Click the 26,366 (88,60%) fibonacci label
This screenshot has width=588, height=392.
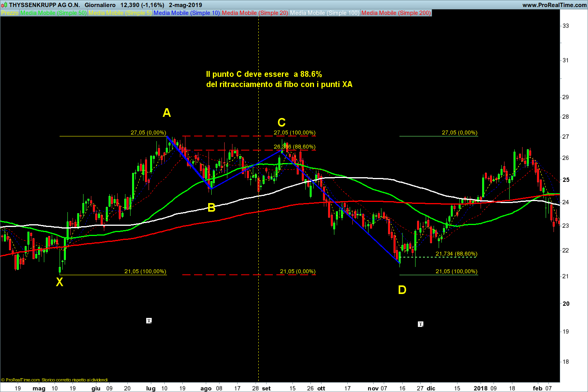pos(294,147)
